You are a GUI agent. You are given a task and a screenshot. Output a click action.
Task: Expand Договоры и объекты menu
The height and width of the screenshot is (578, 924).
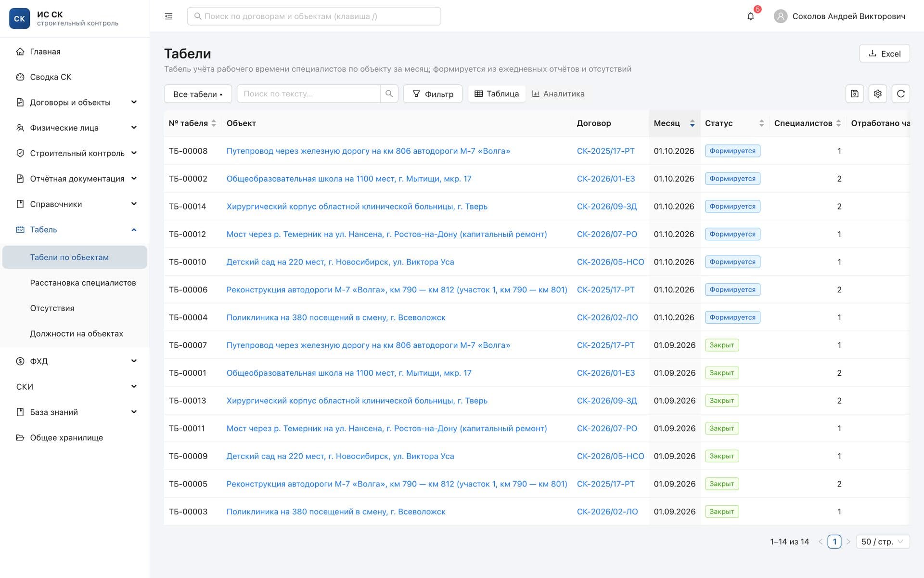point(75,103)
